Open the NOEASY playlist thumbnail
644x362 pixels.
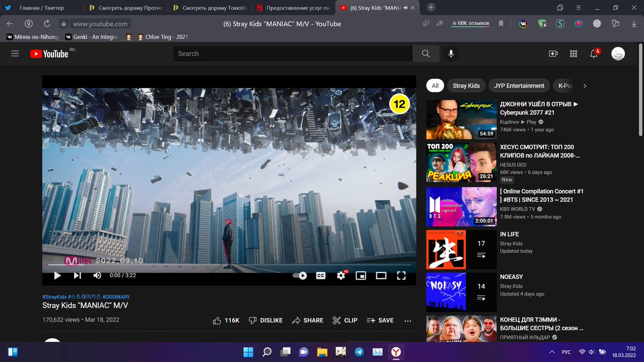(461, 292)
